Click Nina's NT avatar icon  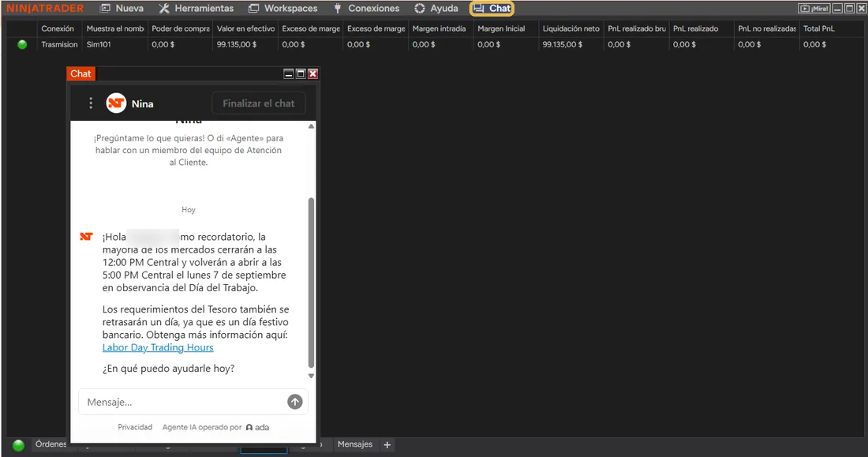pyautogui.click(x=116, y=103)
